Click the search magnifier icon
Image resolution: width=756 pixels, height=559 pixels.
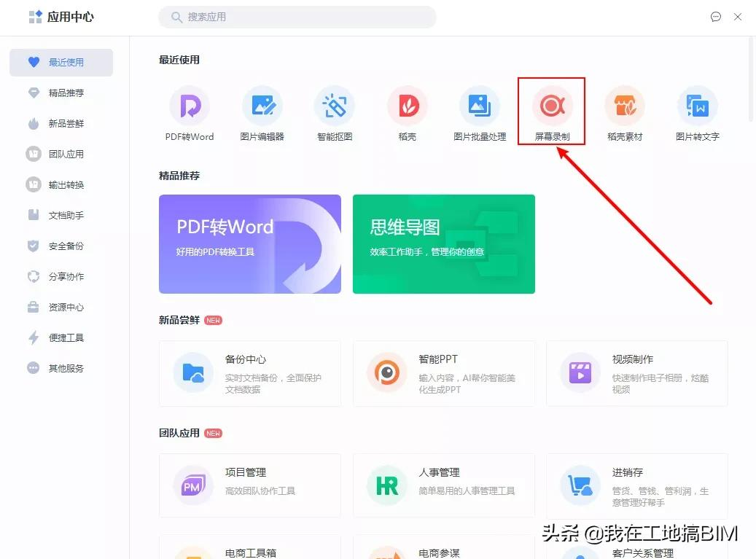pyautogui.click(x=176, y=17)
